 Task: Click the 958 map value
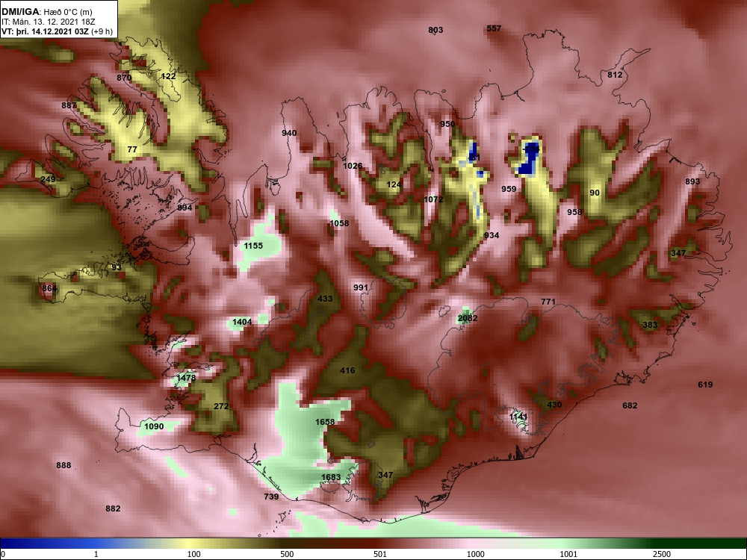click(x=574, y=212)
